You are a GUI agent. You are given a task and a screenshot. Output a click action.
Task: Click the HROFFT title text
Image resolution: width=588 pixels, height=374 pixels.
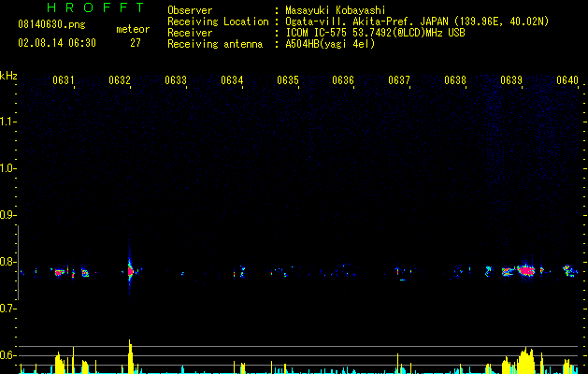click(96, 7)
